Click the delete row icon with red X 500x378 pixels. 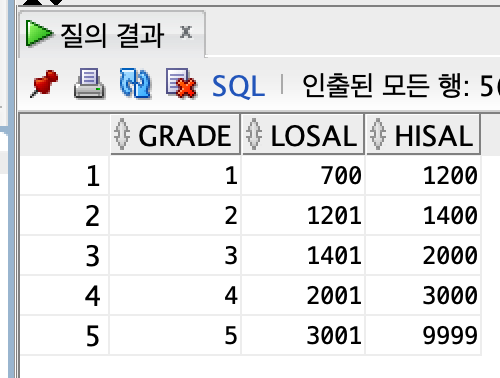click(181, 83)
